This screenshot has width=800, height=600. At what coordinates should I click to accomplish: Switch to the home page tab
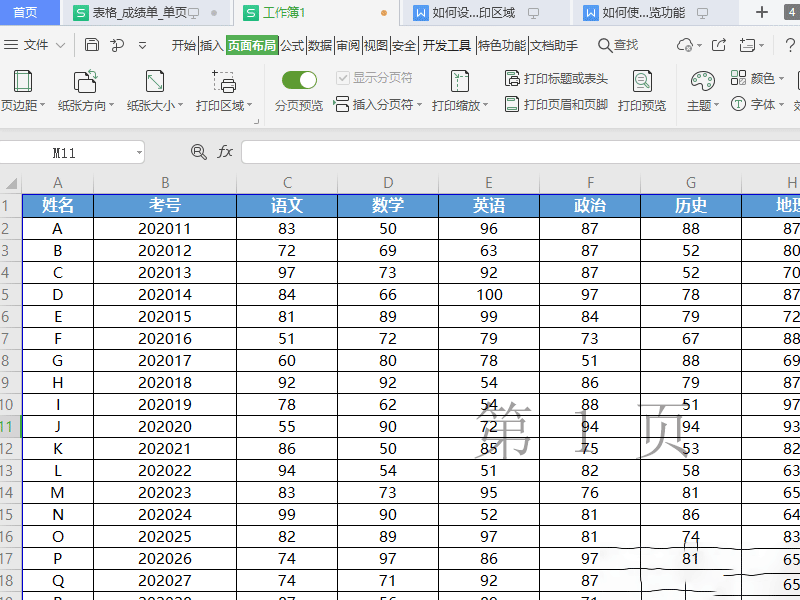coord(29,12)
